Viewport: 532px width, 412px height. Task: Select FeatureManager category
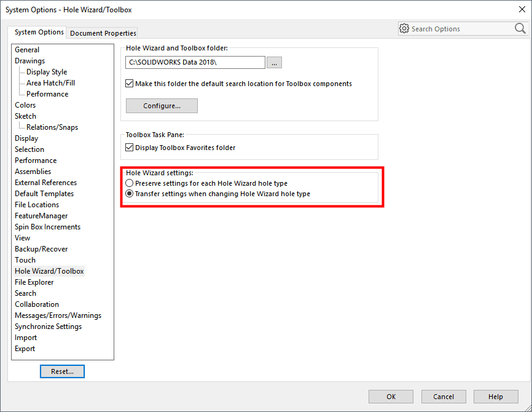click(x=41, y=216)
